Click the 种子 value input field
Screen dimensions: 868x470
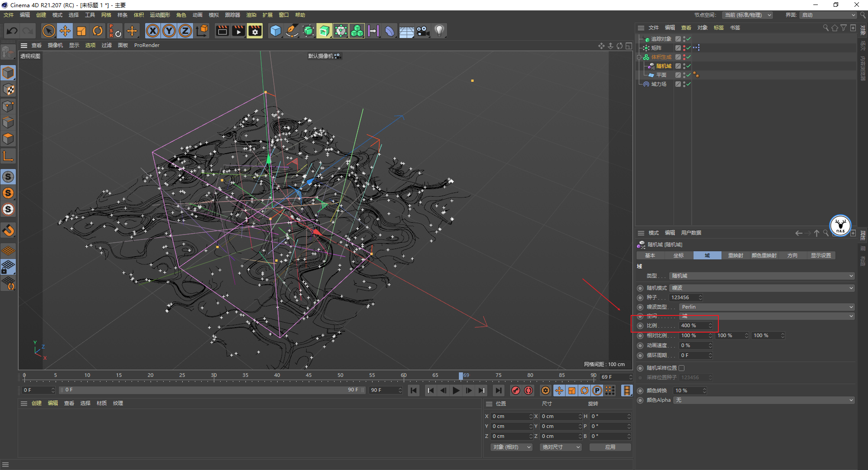[x=684, y=297]
